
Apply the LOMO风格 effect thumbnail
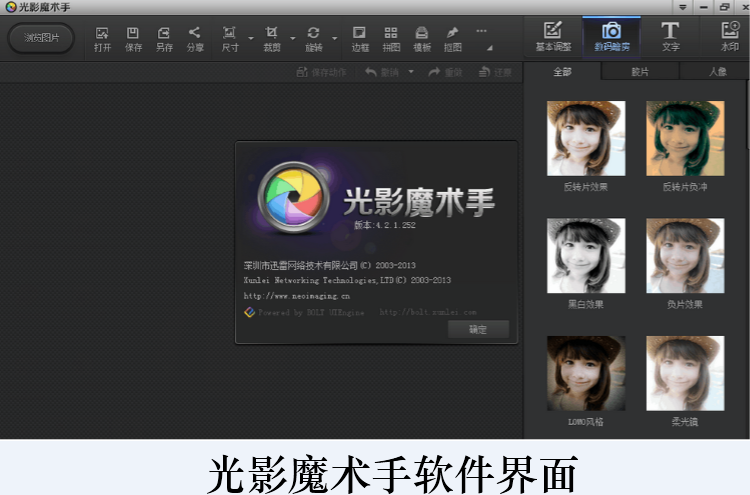(x=586, y=373)
